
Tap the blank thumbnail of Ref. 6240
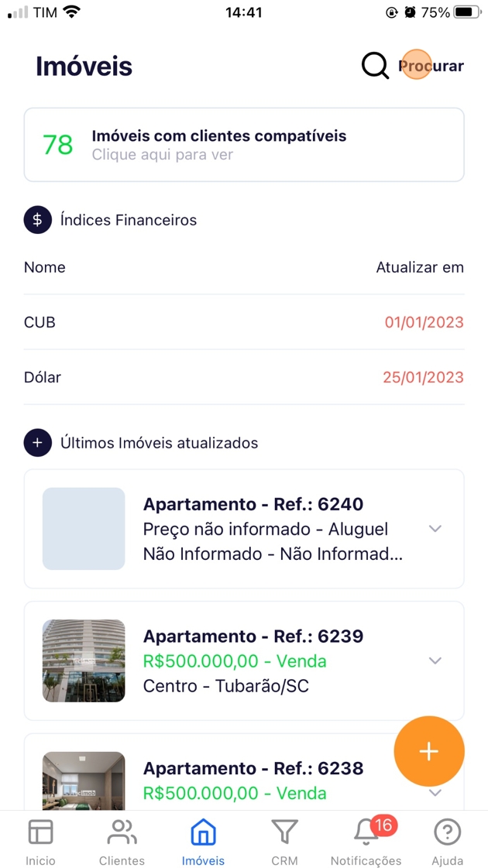click(x=84, y=529)
